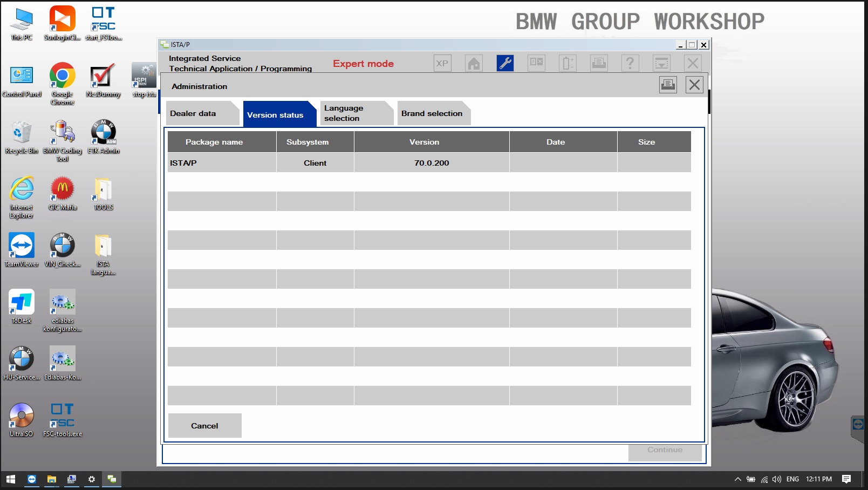868x490 pixels.
Task: Open the ETK Admin desktop icon
Action: coord(104,137)
